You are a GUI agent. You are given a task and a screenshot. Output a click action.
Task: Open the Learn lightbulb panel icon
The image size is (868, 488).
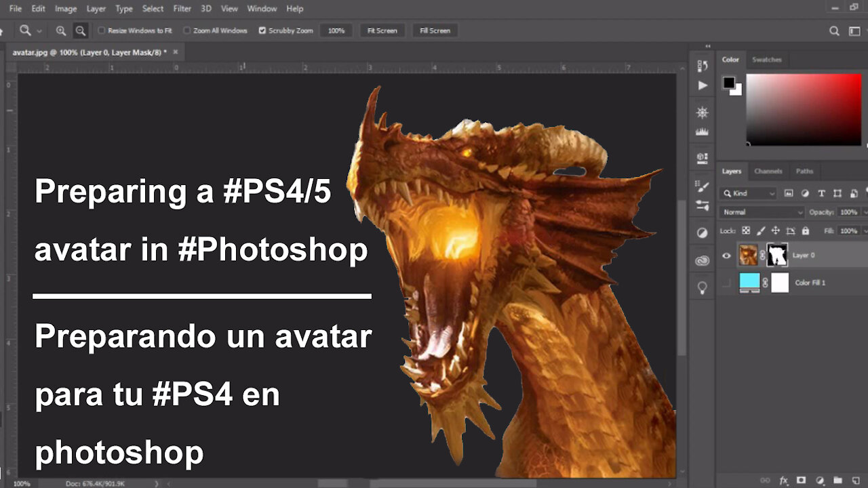coord(702,287)
